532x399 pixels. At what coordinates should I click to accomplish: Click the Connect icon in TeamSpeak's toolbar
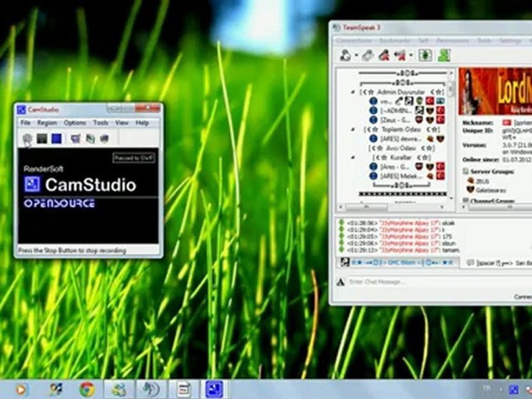point(346,55)
